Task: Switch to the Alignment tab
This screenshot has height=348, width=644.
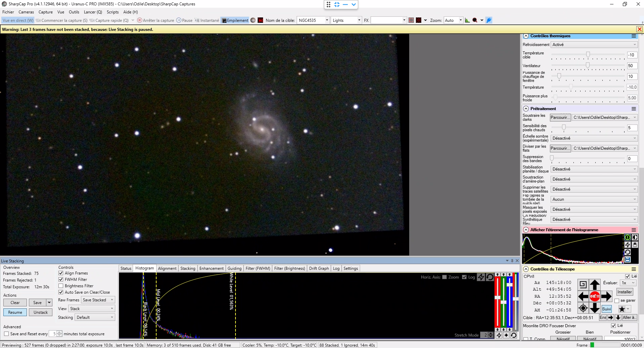Action: click(x=167, y=268)
